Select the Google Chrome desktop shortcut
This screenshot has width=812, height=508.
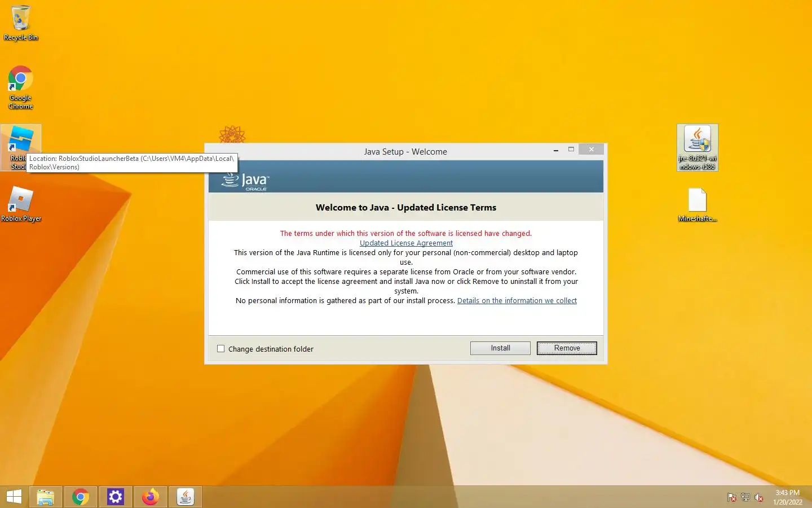(21, 87)
